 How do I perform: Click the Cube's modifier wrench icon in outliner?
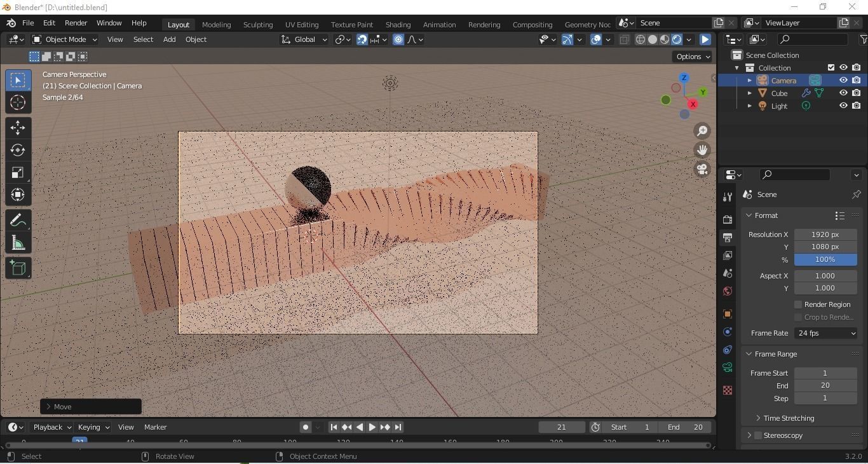[x=806, y=93]
